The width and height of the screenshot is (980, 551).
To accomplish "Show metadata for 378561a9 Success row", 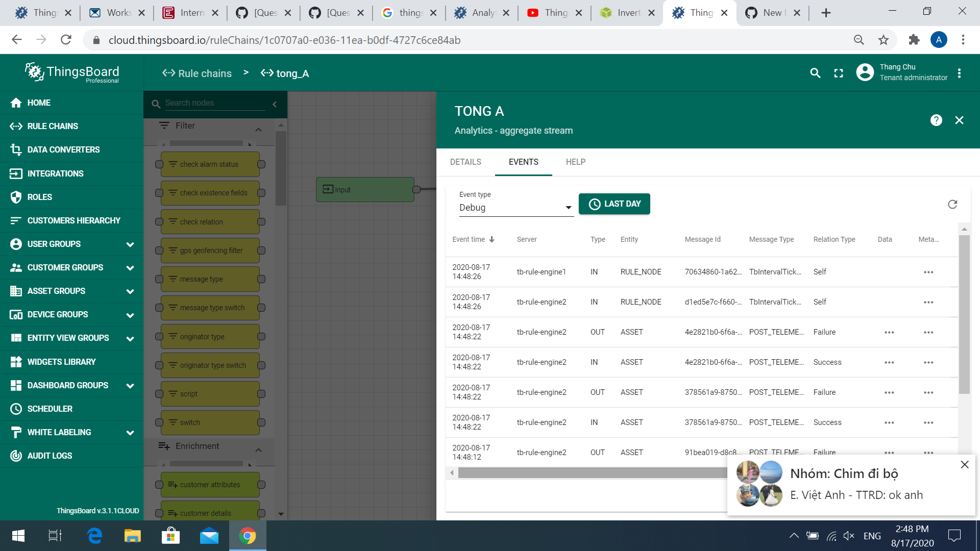I will click(928, 422).
